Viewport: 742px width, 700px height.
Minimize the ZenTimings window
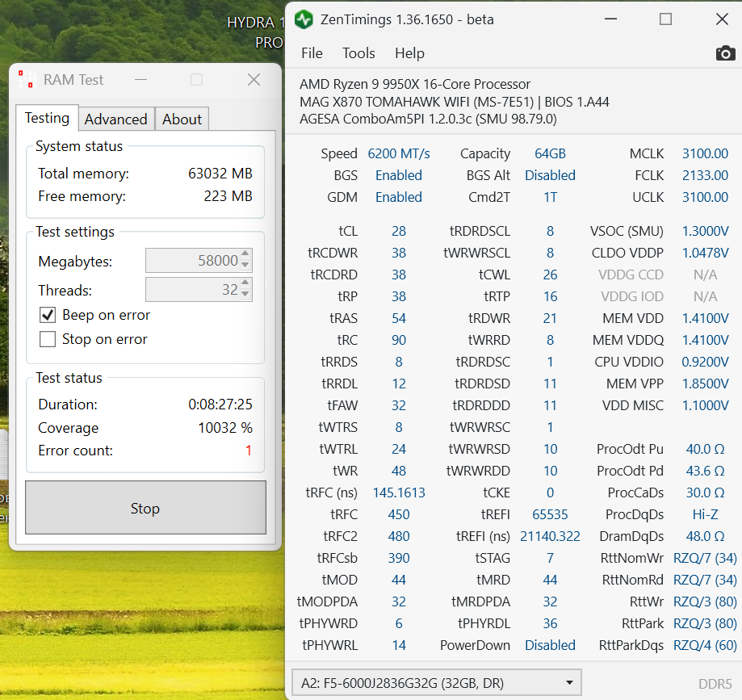(x=611, y=19)
